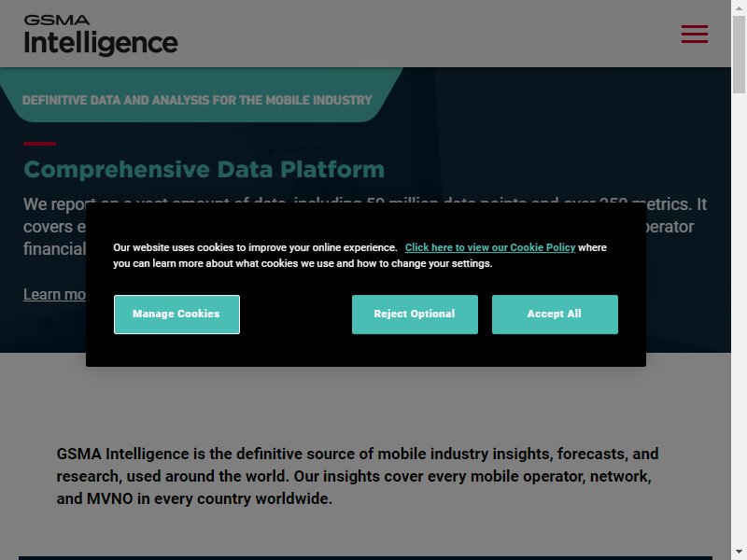The height and width of the screenshot is (560, 747).
Task: Follow the Learn more link in the hero
Action: click(54, 294)
